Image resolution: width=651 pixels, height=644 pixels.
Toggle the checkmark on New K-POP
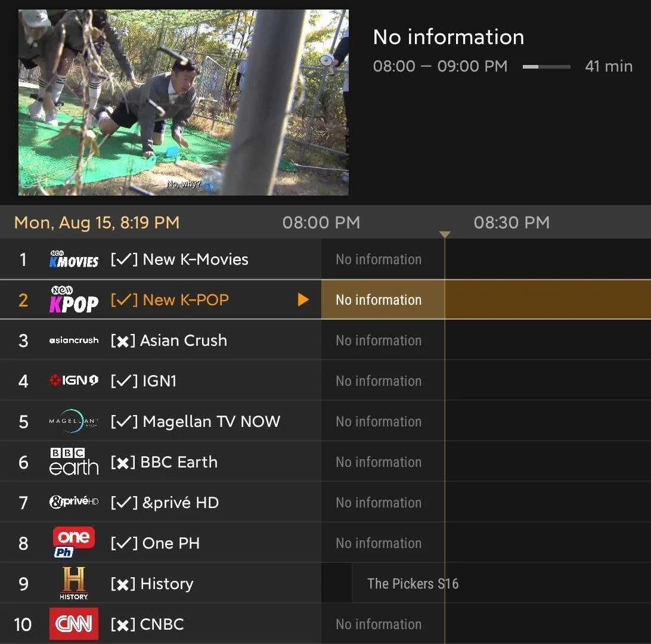124,300
